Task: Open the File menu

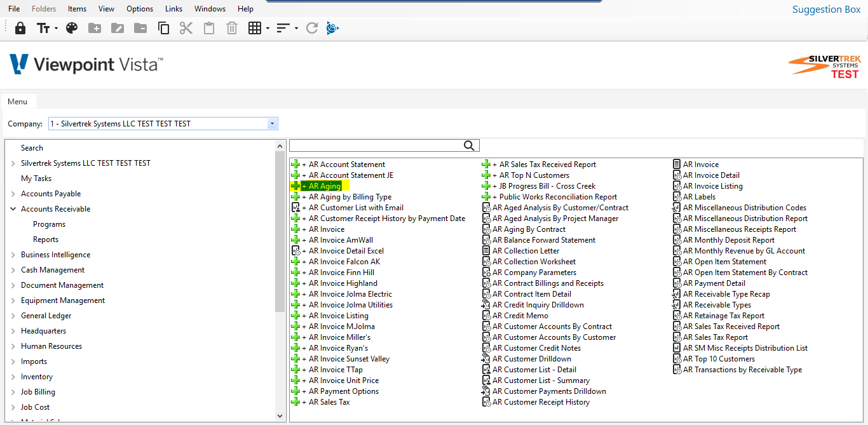Action: pyautogui.click(x=14, y=9)
